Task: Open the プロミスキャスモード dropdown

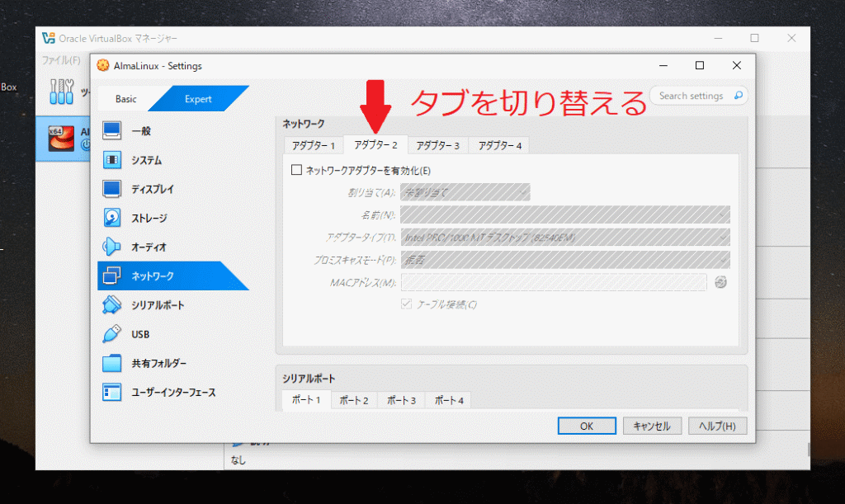Action: [565, 260]
